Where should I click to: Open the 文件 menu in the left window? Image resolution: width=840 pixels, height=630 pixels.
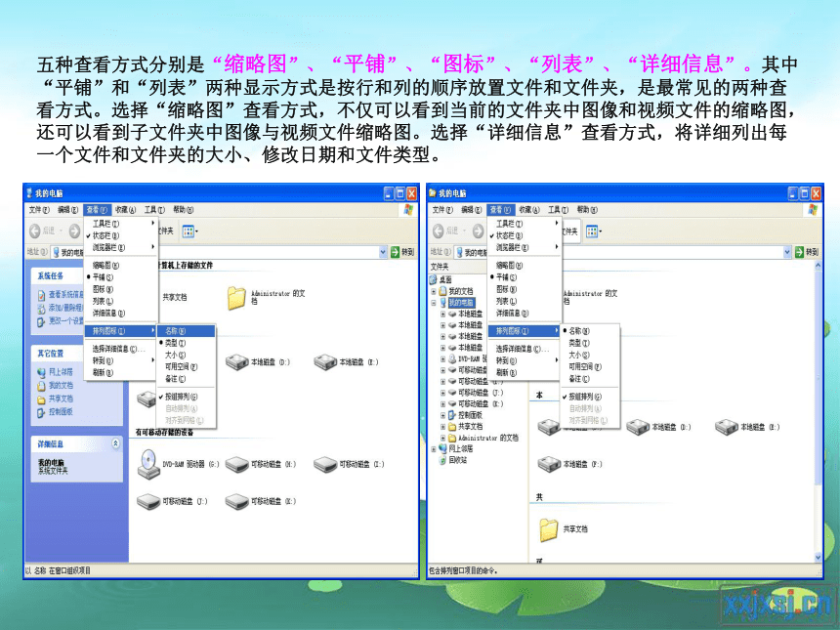coord(39,209)
